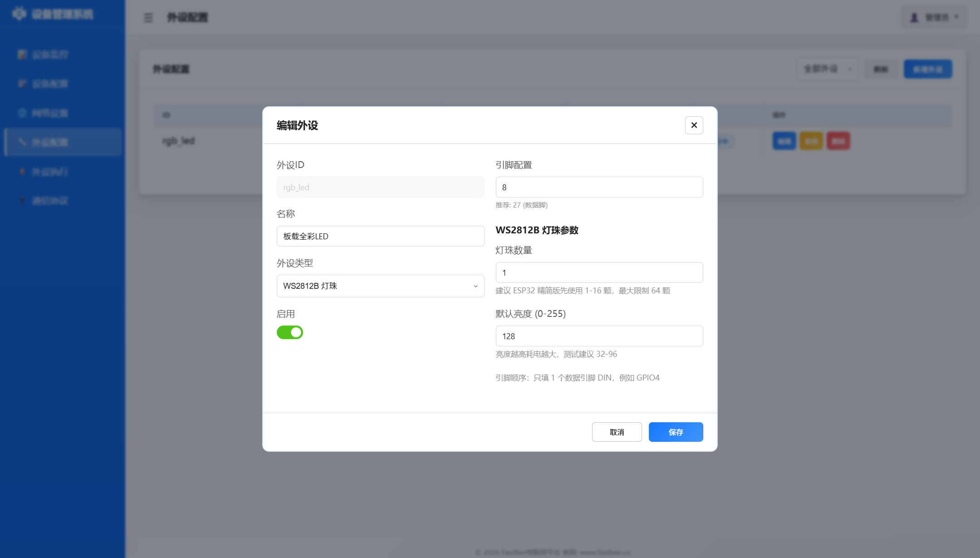Click the 编辑外设 dialog title
980x558 pixels.
pyautogui.click(x=297, y=125)
